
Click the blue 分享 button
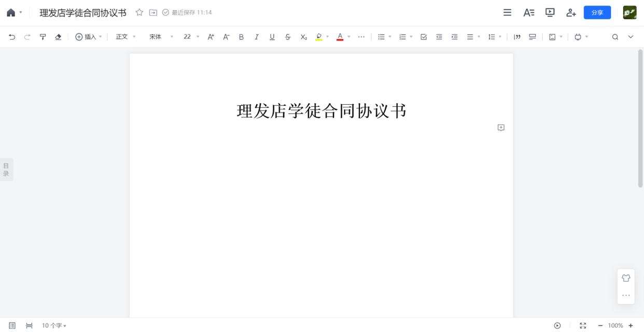(x=597, y=12)
